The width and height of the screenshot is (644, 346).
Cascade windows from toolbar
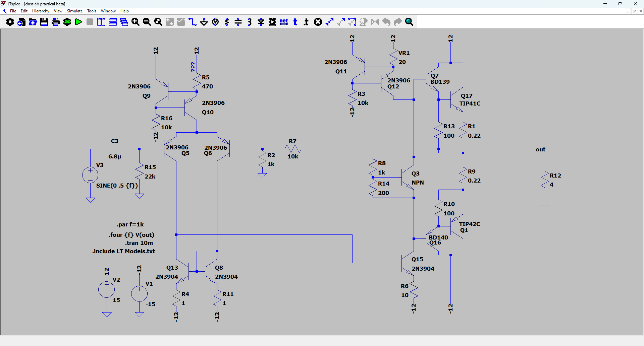coord(124,22)
